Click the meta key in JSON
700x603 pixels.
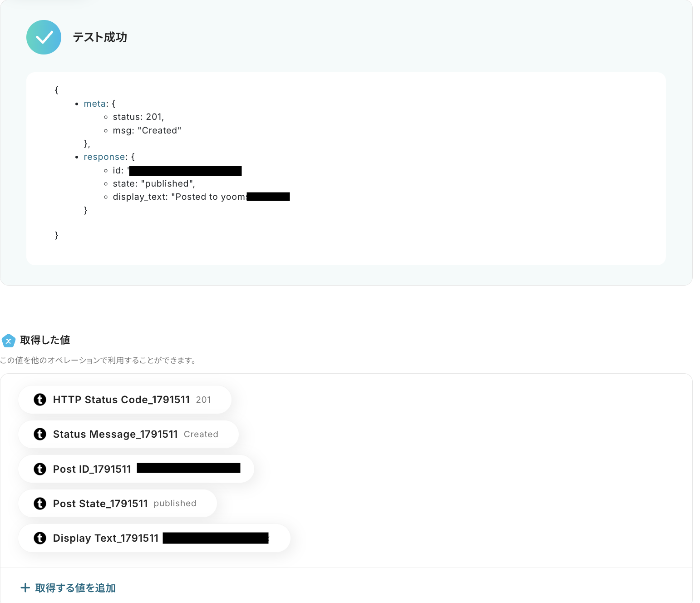(94, 104)
